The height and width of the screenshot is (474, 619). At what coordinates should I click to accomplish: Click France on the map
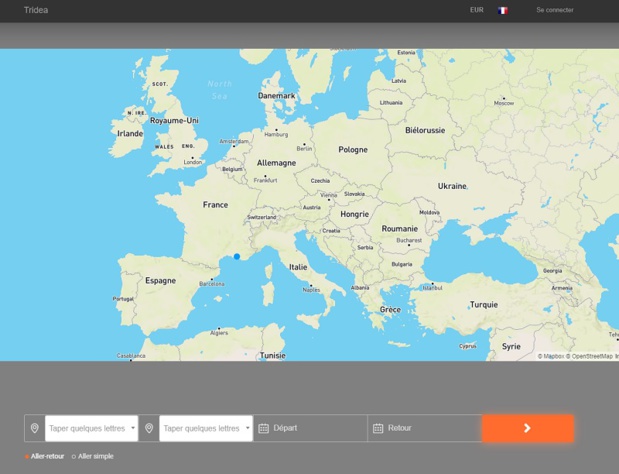point(215,205)
